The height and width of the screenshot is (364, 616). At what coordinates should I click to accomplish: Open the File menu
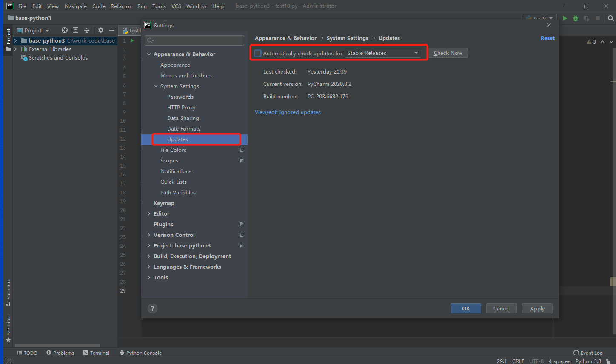[x=22, y=6]
